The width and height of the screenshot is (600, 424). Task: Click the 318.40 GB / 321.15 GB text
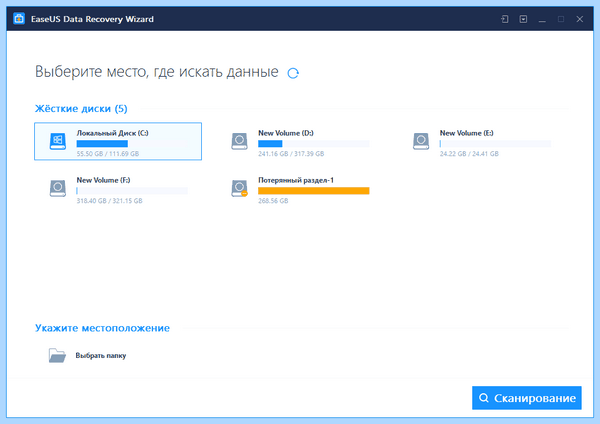[x=109, y=201]
